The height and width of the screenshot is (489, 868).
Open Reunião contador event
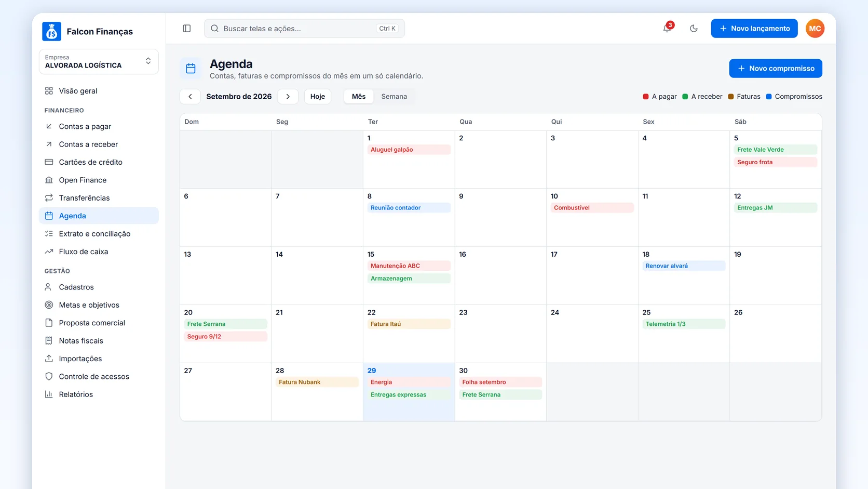tap(409, 208)
